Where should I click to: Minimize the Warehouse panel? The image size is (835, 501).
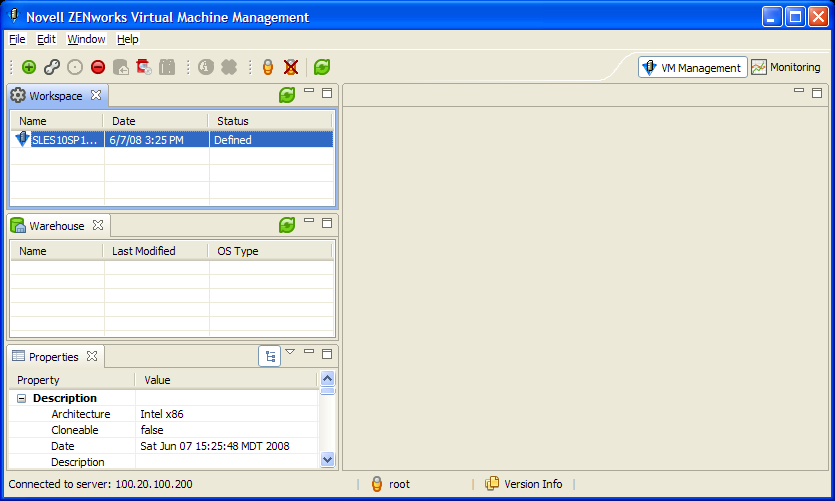tap(309, 220)
